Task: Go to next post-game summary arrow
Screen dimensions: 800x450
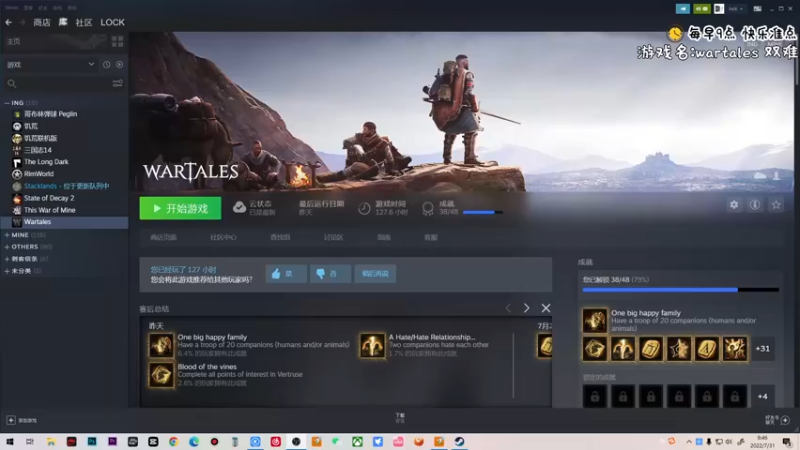Action: (527, 308)
